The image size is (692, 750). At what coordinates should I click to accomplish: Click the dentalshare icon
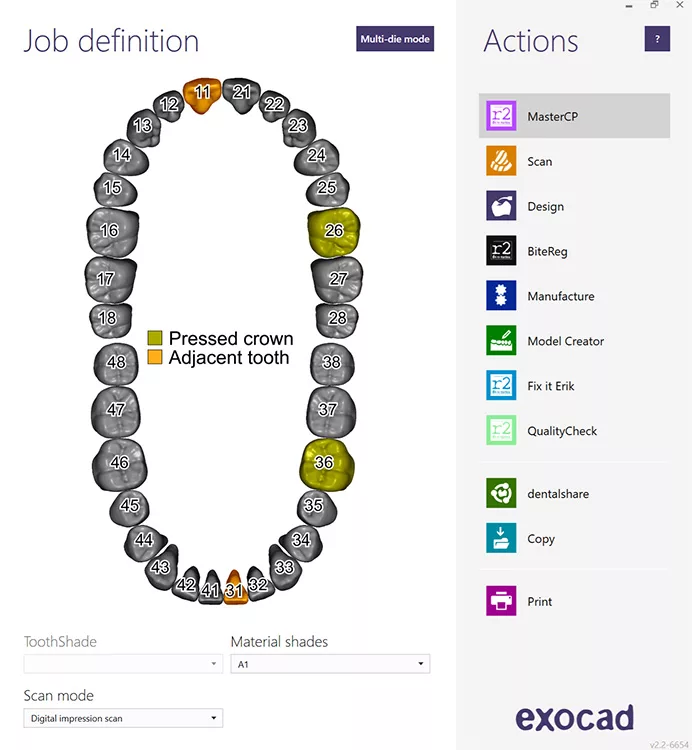[501, 493]
